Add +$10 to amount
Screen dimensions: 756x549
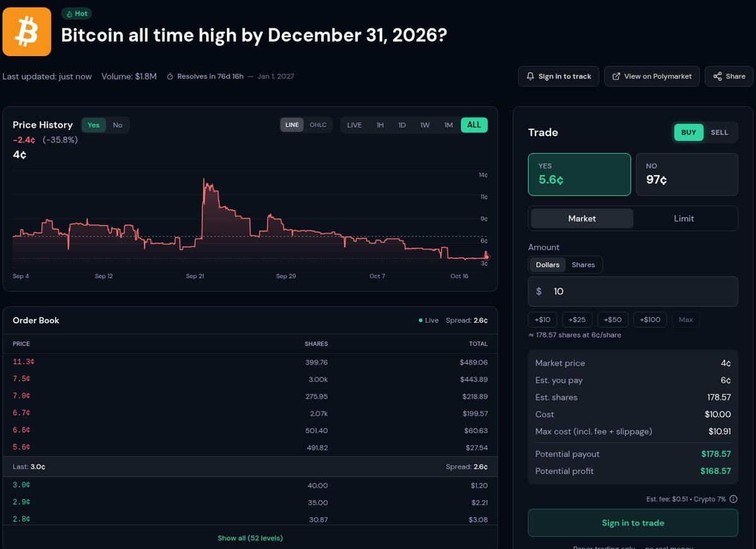[542, 320]
